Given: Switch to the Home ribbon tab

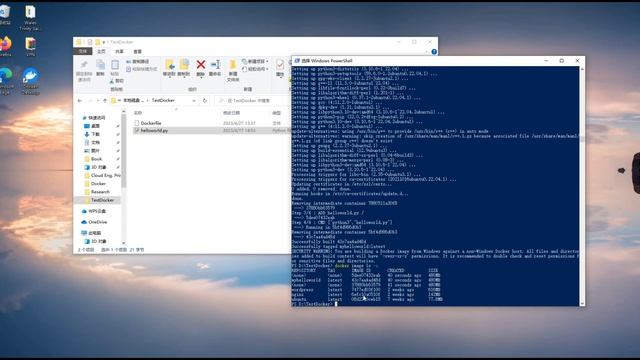Looking at the screenshot, I should (101, 51).
